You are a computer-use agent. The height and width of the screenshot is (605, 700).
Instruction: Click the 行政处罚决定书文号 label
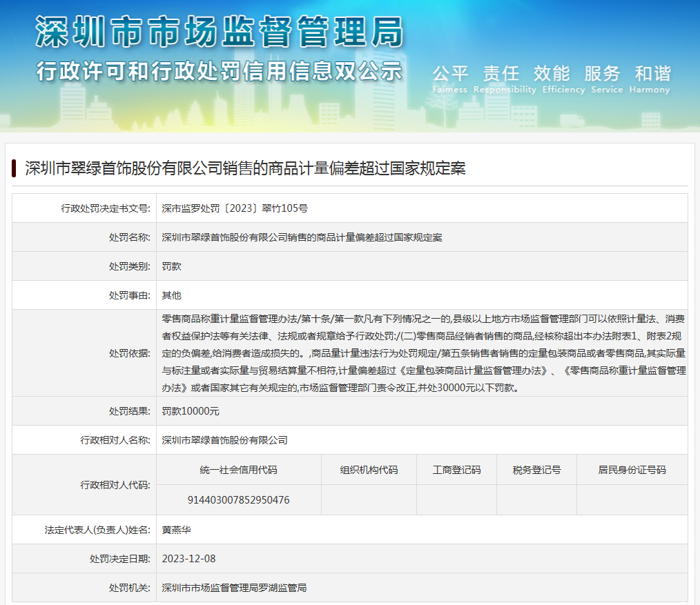106,208
